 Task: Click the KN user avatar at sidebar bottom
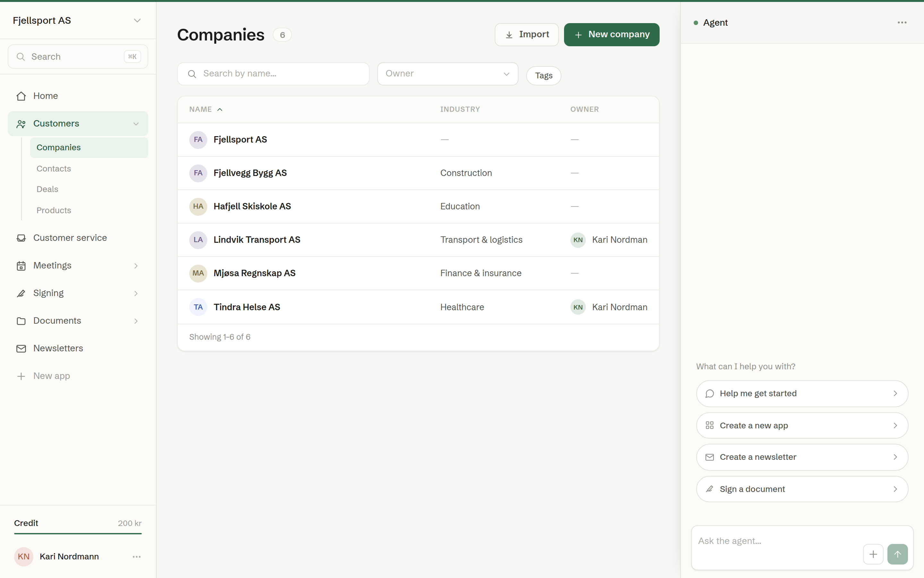point(24,556)
